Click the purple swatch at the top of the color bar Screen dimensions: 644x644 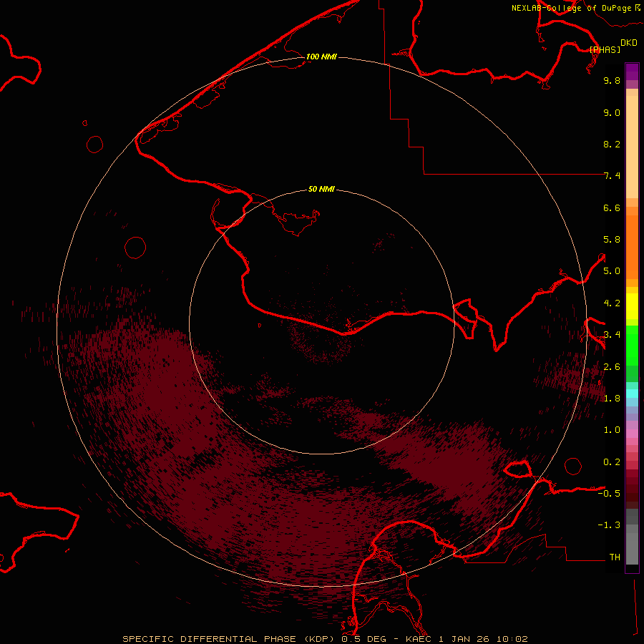click(632, 72)
